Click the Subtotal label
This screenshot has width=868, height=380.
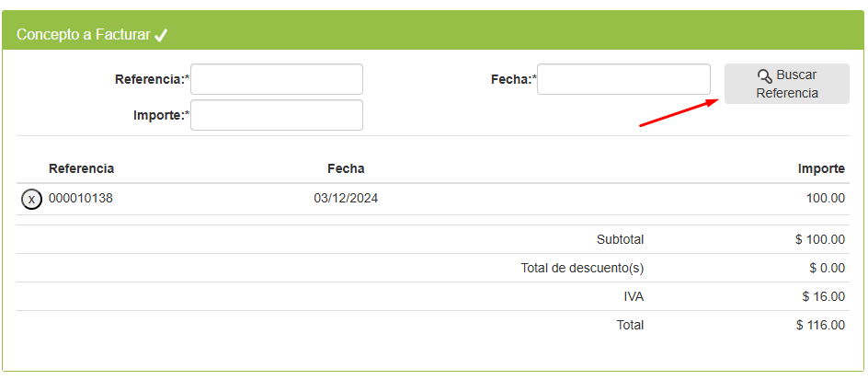(x=620, y=239)
